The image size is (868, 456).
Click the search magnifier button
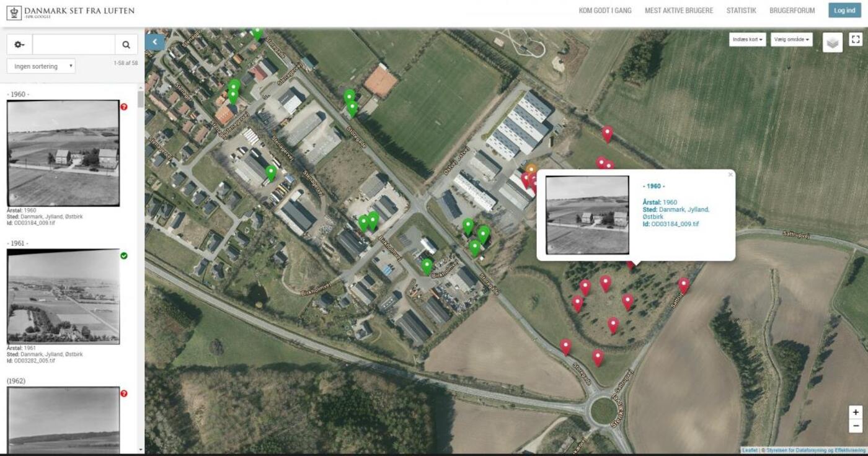126,45
